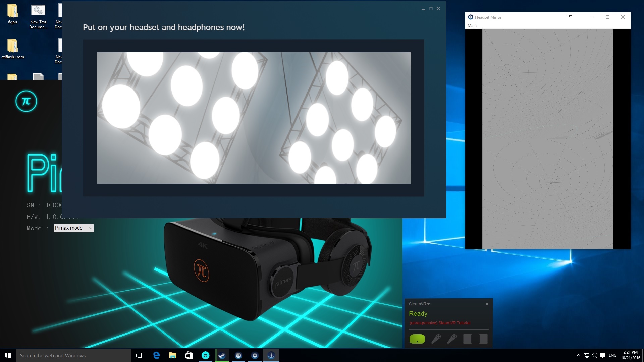Click the Headset Mirror title bar icon
The image size is (644, 362).
[x=471, y=17]
